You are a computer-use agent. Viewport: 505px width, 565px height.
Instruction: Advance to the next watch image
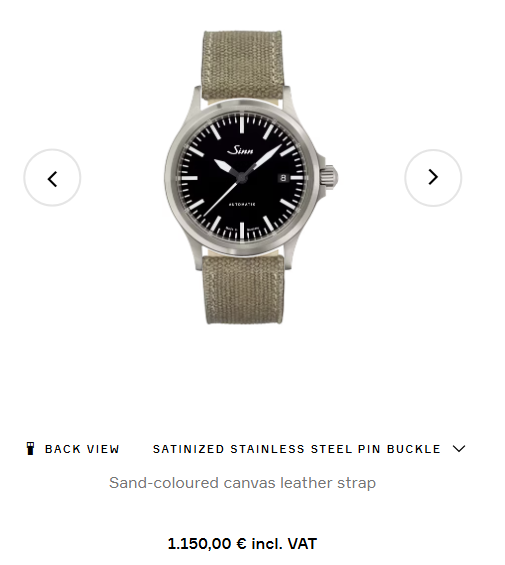pos(433,178)
